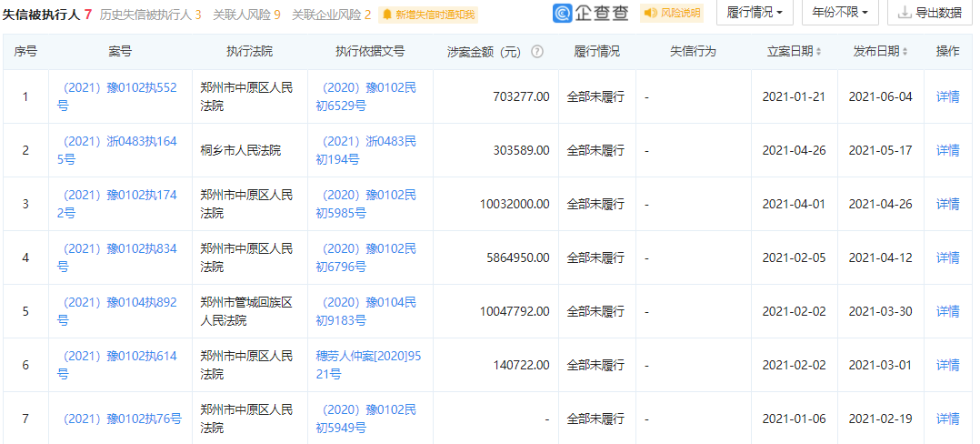Click the 操作 column header

[x=947, y=52]
